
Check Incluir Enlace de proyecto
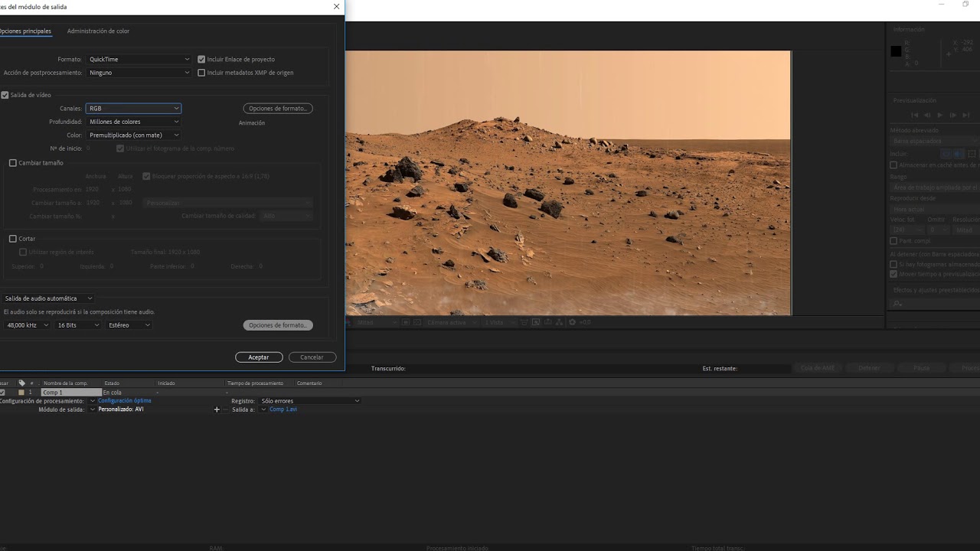tap(201, 59)
